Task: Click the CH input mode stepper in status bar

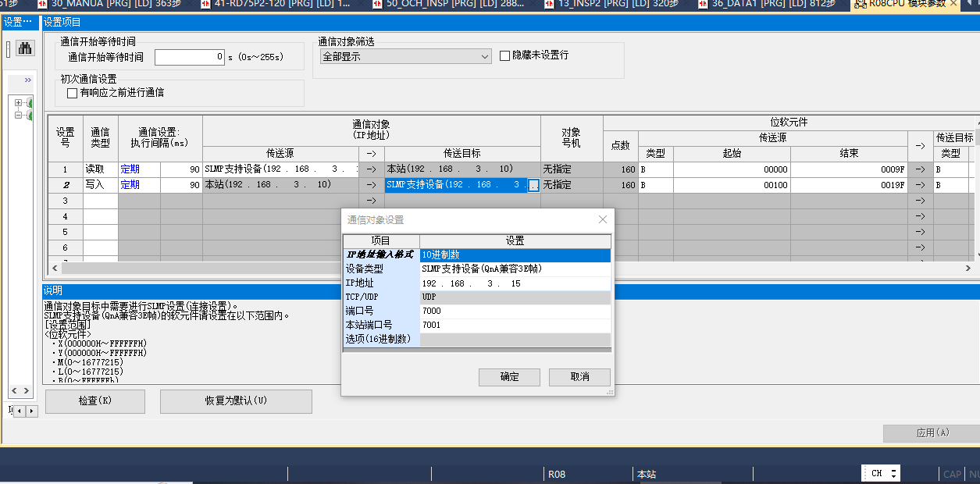Action: (x=893, y=473)
